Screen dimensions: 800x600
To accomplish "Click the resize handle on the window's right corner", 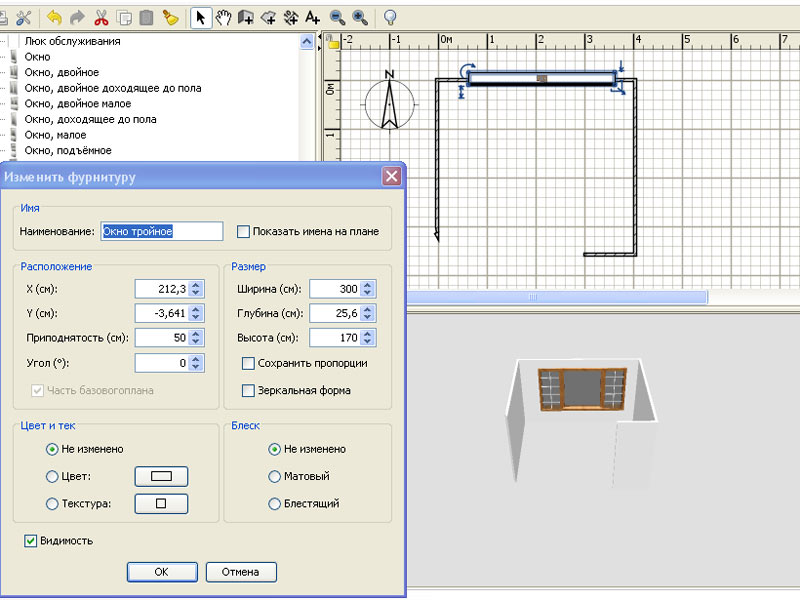I will click(618, 88).
